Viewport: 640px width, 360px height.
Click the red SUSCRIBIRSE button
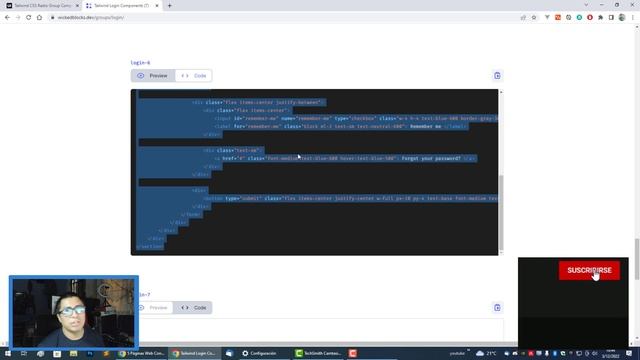(589, 270)
